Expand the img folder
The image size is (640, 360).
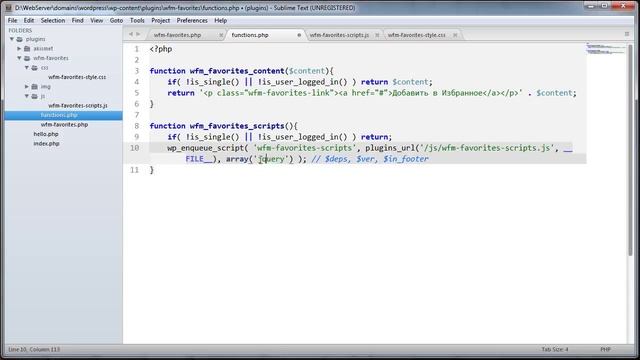[27, 87]
